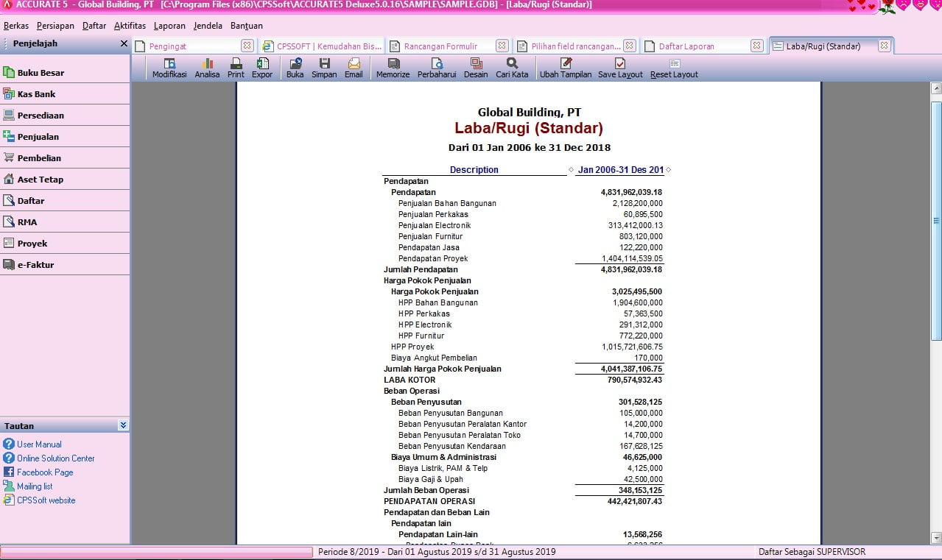The width and height of the screenshot is (942, 560).
Task: Close the Penjelajah sidebar panel
Action: click(x=124, y=43)
